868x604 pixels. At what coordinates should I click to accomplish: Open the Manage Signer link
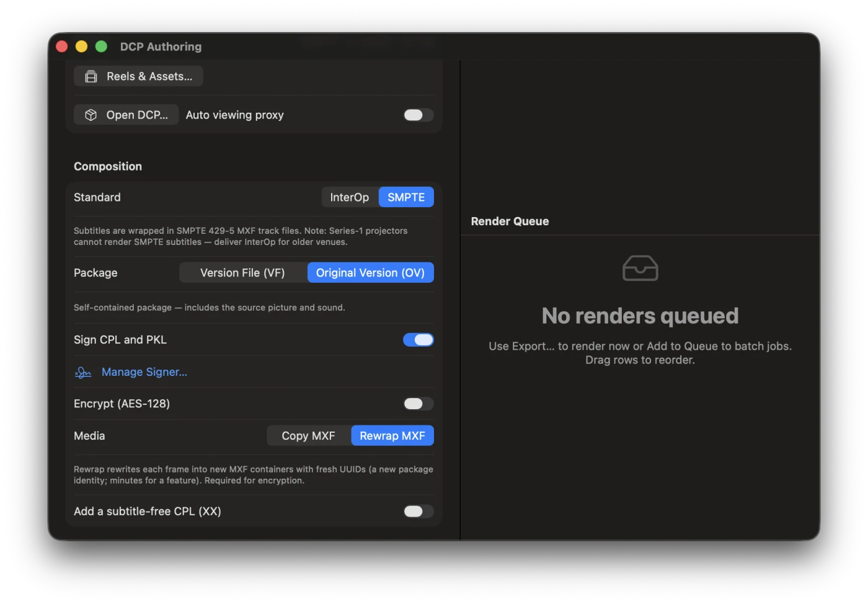144,372
